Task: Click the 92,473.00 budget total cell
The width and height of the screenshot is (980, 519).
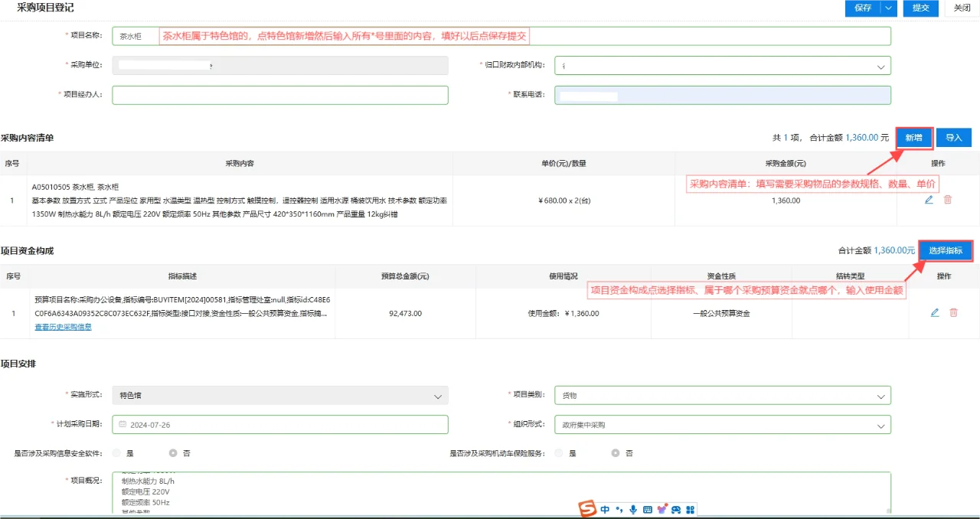Action: coord(405,313)
